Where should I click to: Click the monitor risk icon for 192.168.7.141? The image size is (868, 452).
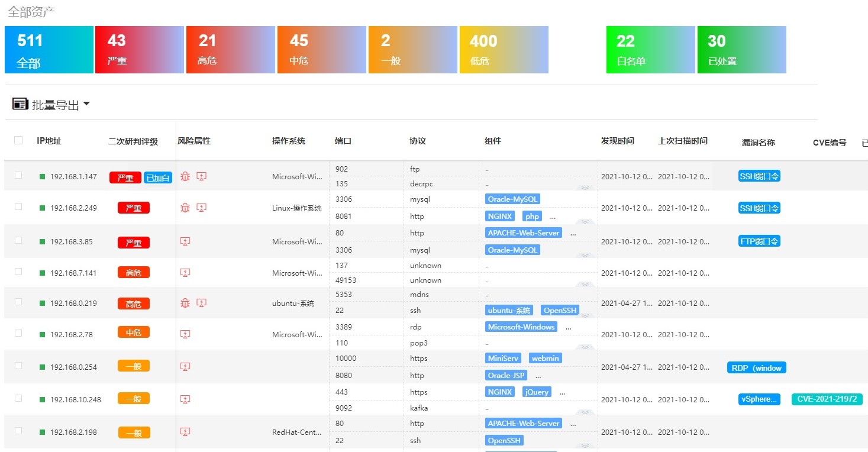click(185, 273)
